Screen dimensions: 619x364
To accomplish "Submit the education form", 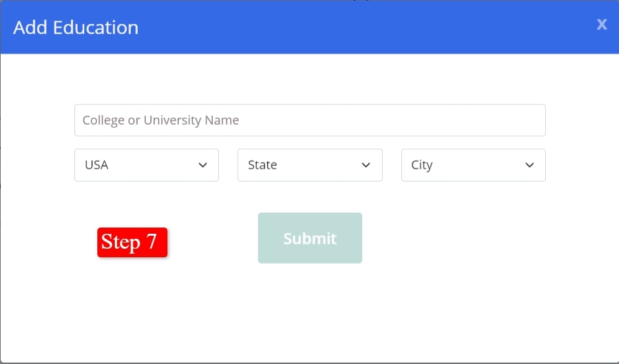I will pos(309,238).
